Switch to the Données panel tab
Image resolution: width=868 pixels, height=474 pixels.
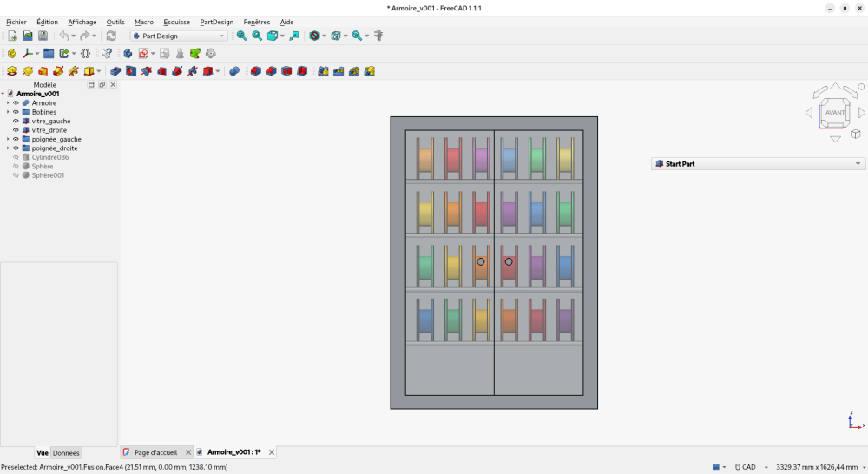(x=66, y=453)
